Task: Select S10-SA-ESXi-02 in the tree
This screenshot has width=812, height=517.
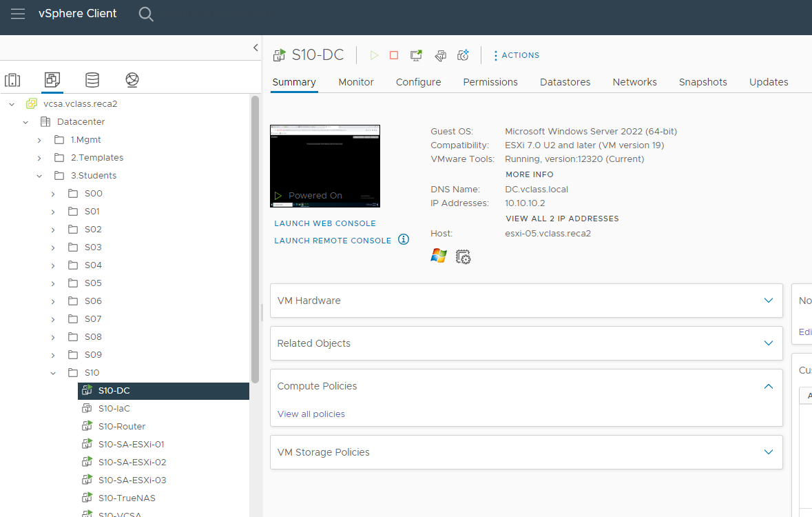Action: 132,462
